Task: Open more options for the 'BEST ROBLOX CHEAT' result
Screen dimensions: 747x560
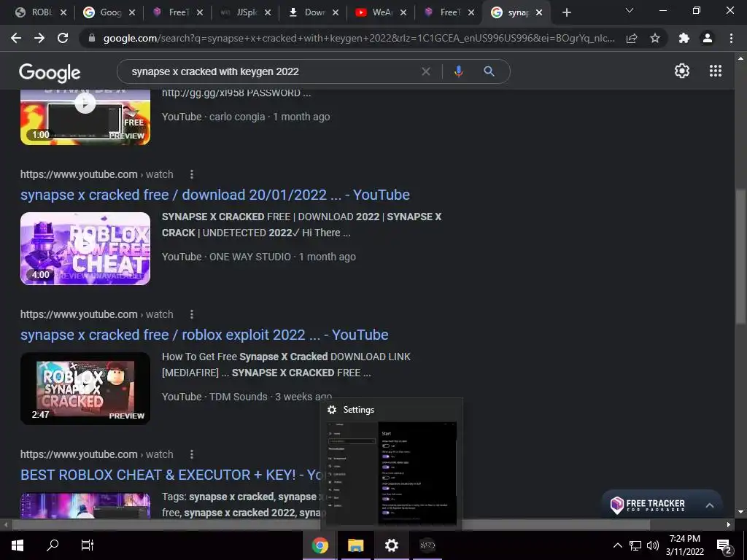Action: pyautogui.click(x=192, y=454)
